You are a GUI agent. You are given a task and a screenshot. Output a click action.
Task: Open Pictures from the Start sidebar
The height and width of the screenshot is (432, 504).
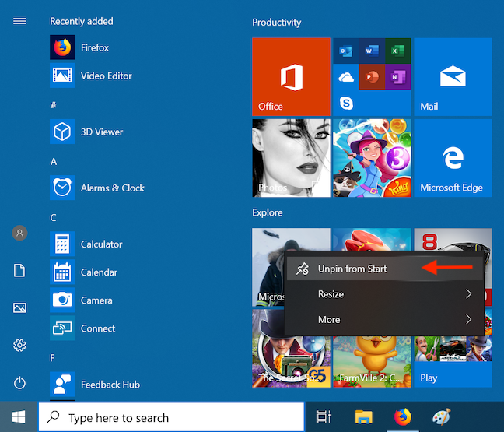[x=19, y=307]
